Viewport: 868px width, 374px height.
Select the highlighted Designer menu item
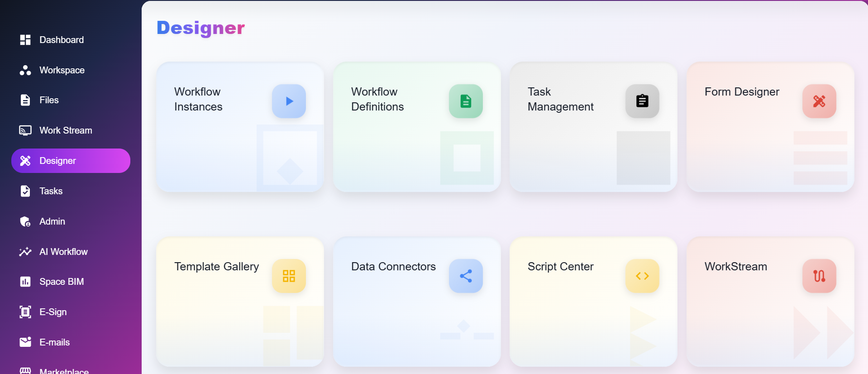[x=71, y=161]
